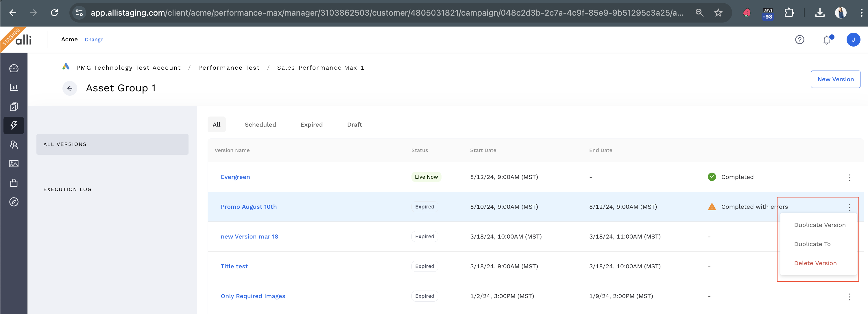Click the New Version button
Image resolution: width=868 pixels, height=314 pixels.
point(835,79)
